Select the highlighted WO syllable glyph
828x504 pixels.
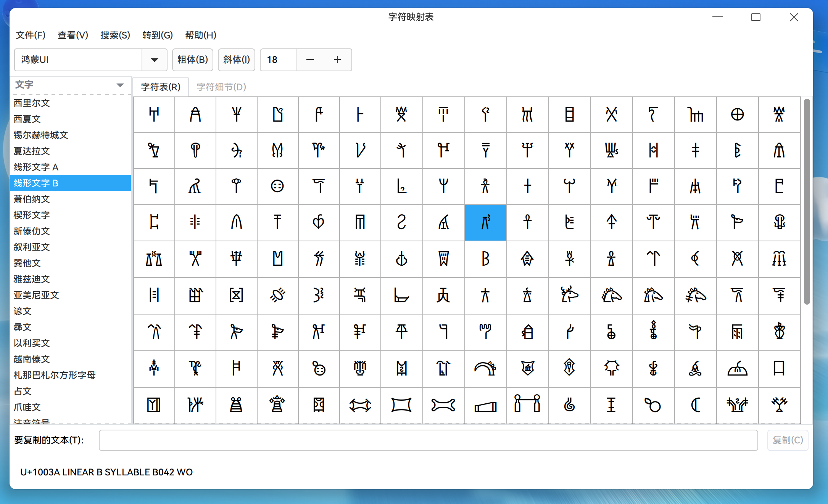click(485, 223)
